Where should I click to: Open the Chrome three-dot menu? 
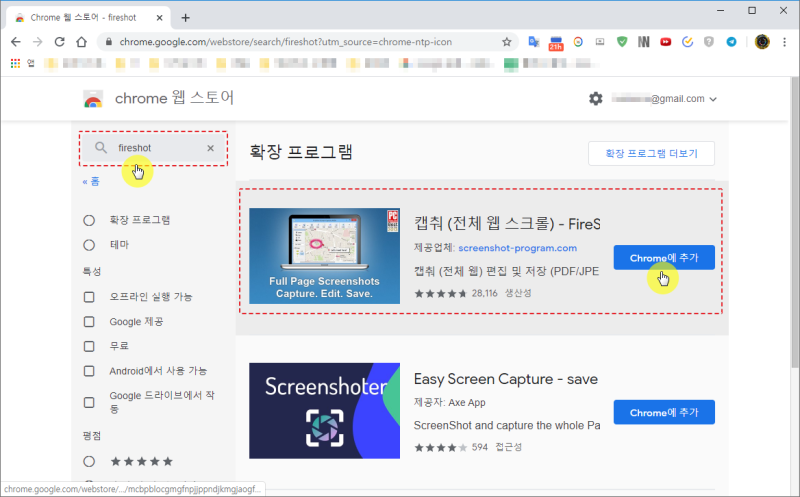785,42
